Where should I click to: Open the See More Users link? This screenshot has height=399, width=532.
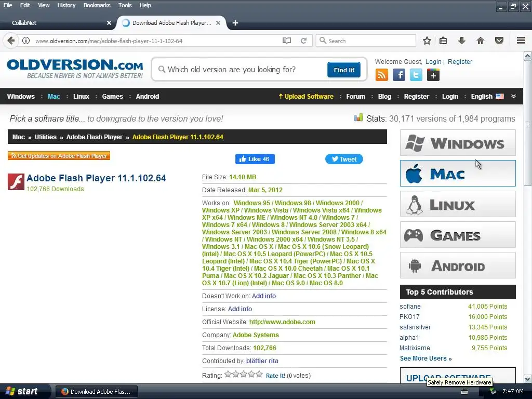click(425, 358)
